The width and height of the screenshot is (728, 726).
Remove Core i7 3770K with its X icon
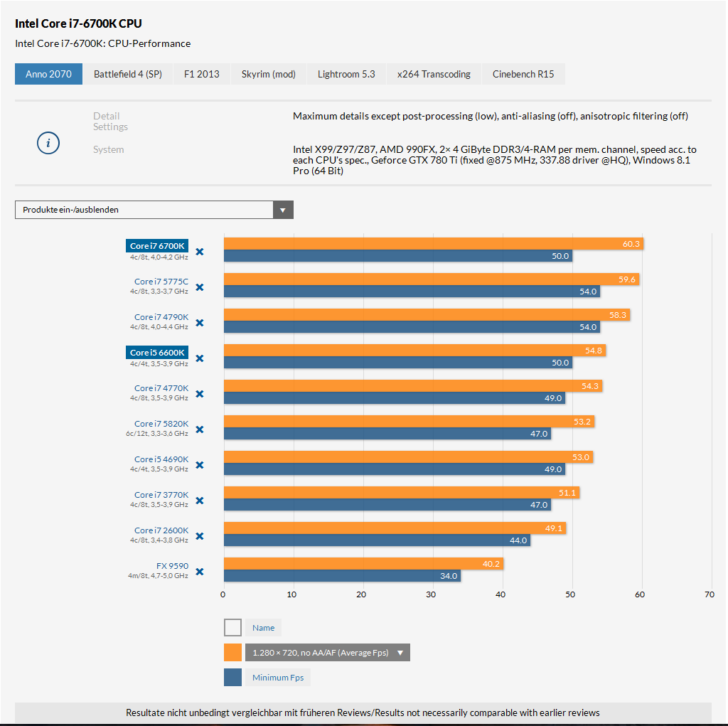[200, 501]
